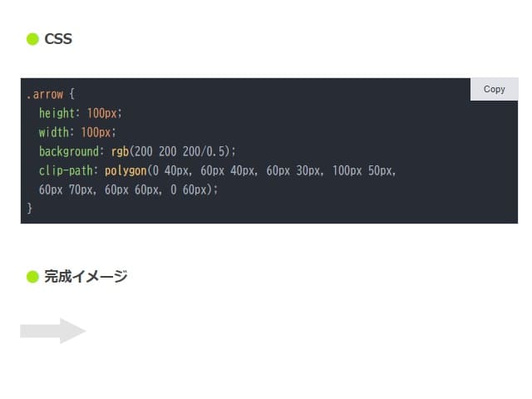Screen dimensions: 532x399
Task: Click the rgb function keyword
Action: [x=120, y=151]
